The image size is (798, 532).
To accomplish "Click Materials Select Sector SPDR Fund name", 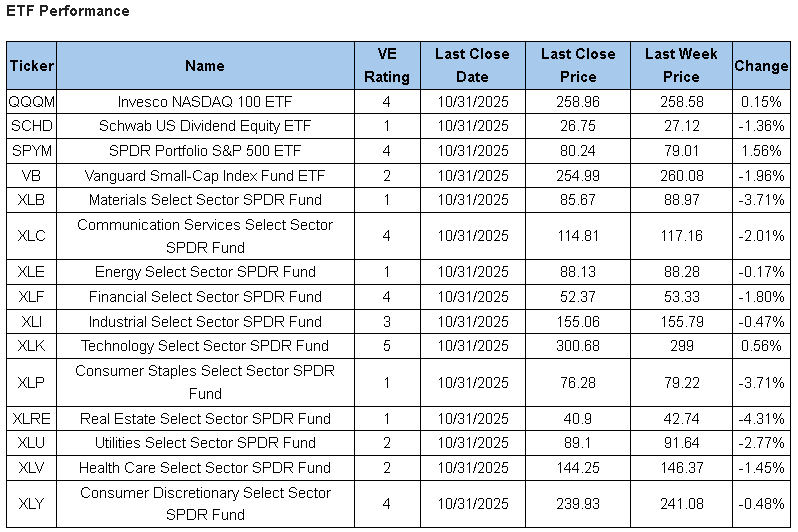I will pos(205,199).
